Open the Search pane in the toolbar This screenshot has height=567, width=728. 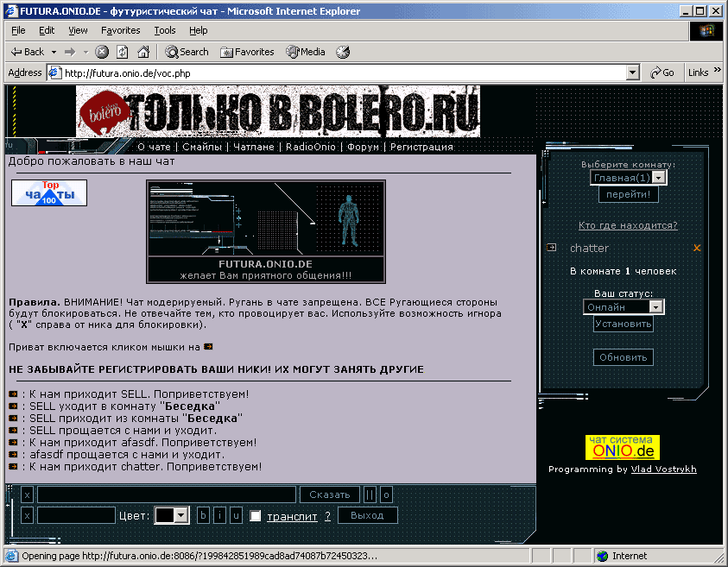pos(187,52)
